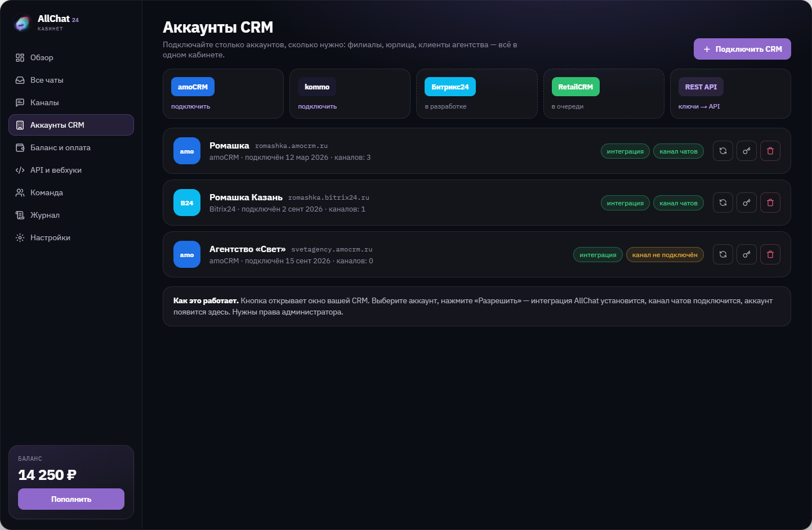Click подключить under amoCRM
Viewport: 812px width, 530px height.
tap(190, 106)
